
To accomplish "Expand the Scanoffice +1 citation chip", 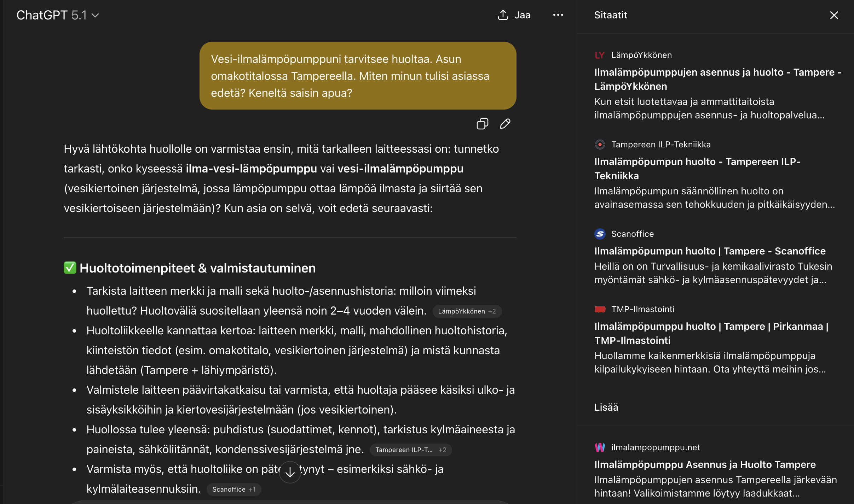I will 234,489.
